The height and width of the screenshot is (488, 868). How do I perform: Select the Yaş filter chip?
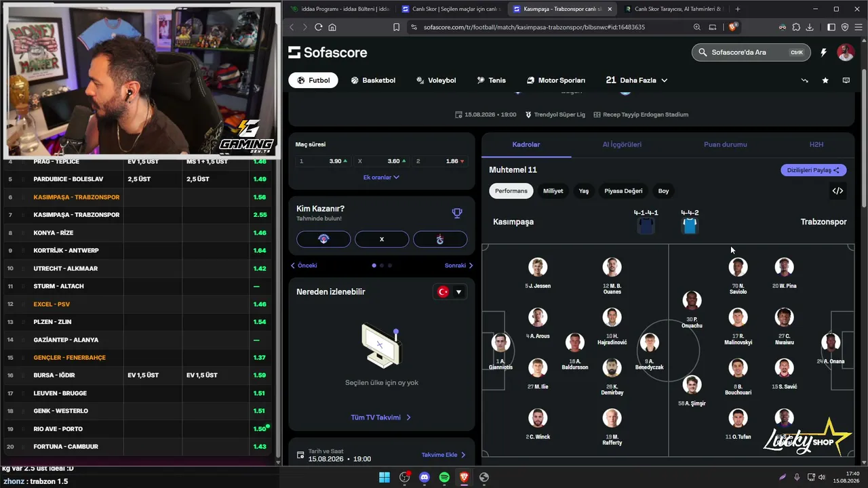click(x=584, y=191)
